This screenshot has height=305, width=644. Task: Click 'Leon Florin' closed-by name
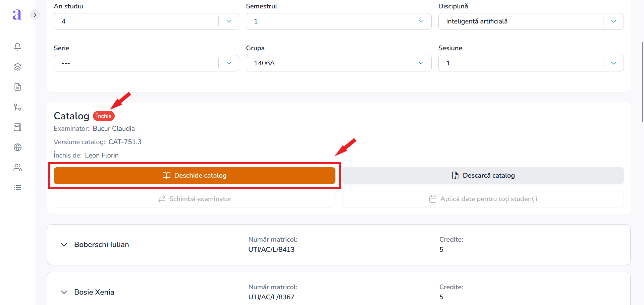tap(102, 156)
